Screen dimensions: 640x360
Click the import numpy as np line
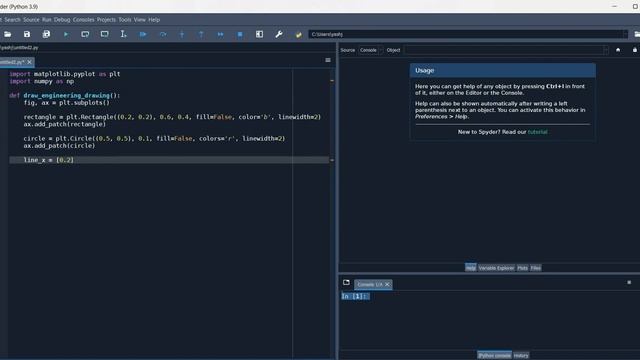(42, 81)
